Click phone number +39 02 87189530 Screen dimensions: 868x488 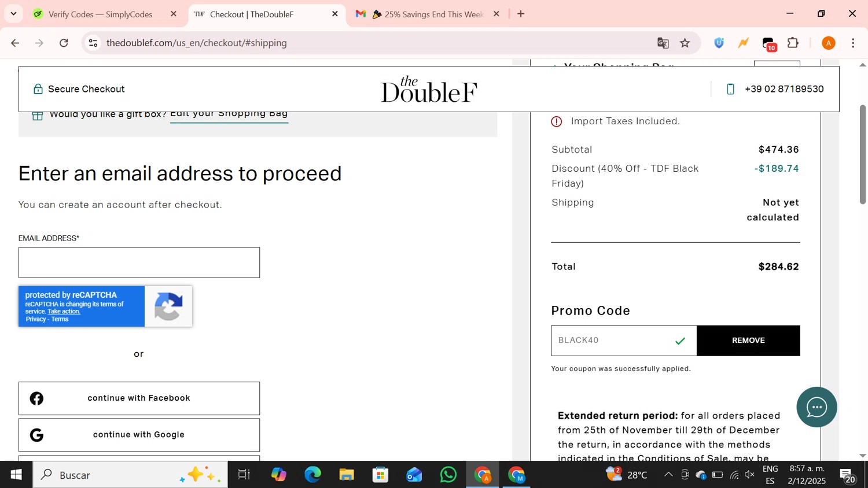point(784,89)
